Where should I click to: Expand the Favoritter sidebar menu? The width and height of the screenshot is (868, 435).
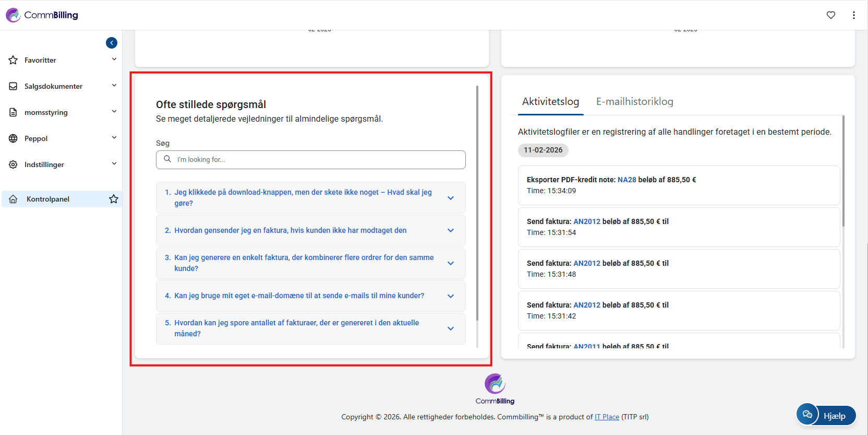pos(114,60)
